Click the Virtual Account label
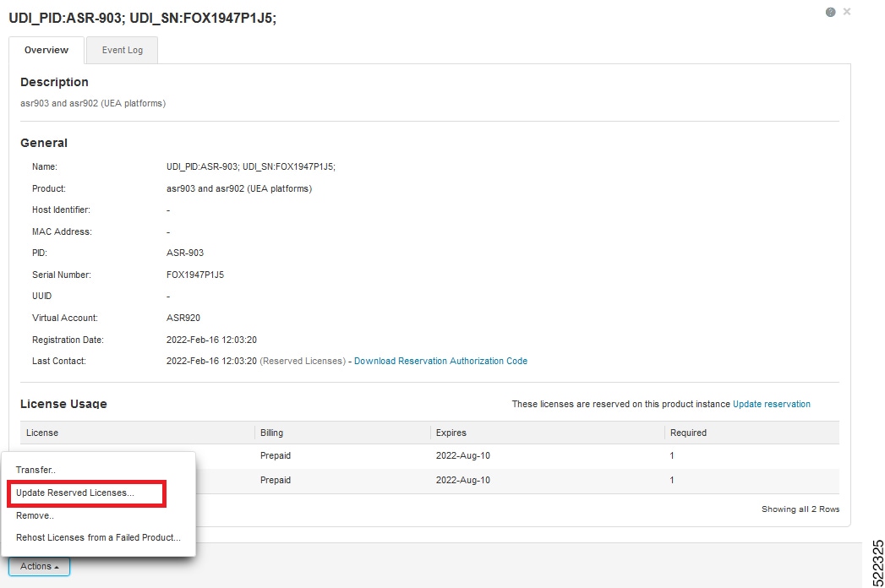The width and height of the screenshot is (885, 588). tap(65, 318)
